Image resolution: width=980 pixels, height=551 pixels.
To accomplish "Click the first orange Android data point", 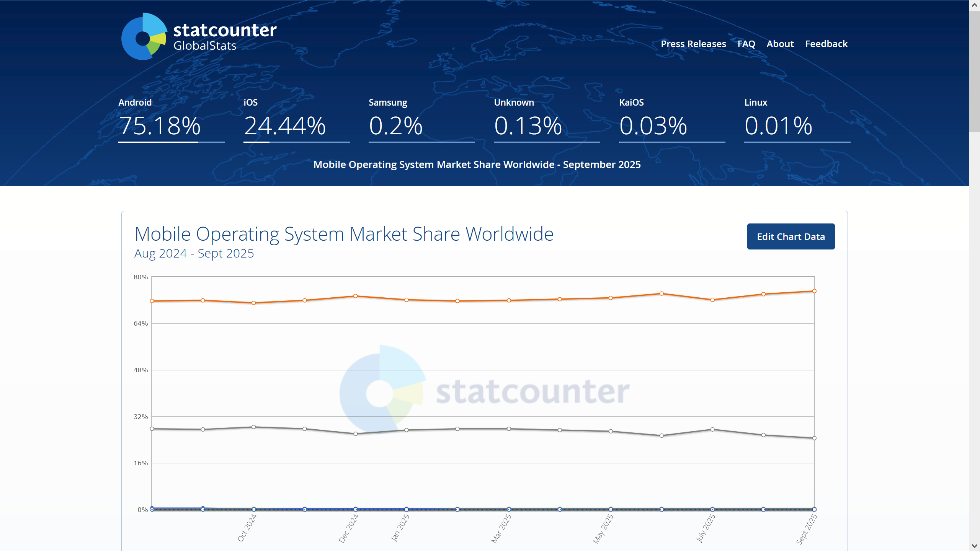I will point(152,301).
